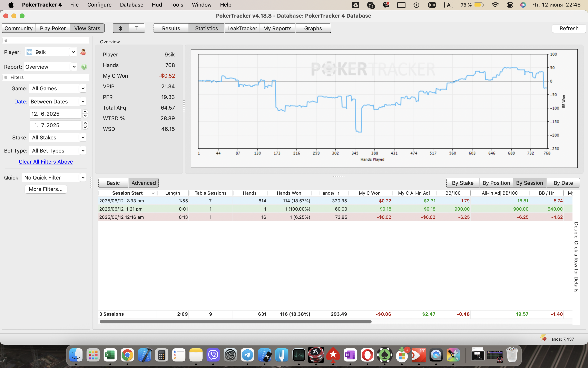
Task: Open the Date Between Dates dropdown
Action: (x=83, y=101)
